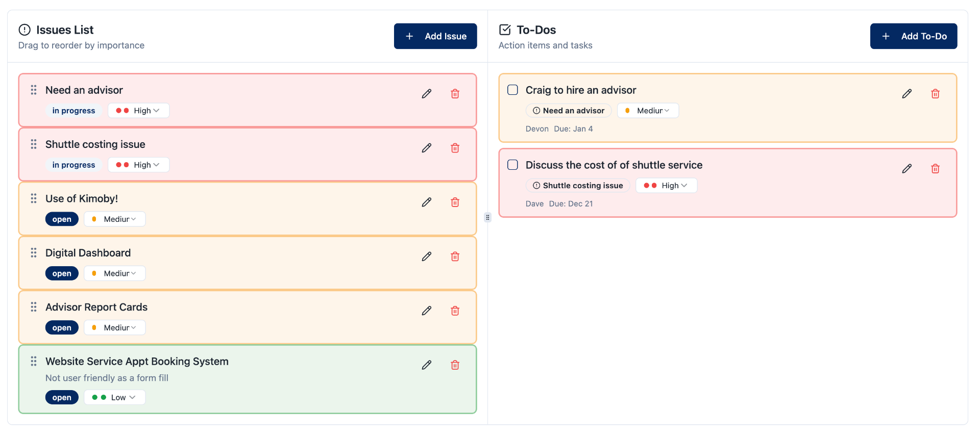This screenshot has height=436, width=980.
Task: Check off Craig to hire an advisor
Action: (x=512, y=90)
